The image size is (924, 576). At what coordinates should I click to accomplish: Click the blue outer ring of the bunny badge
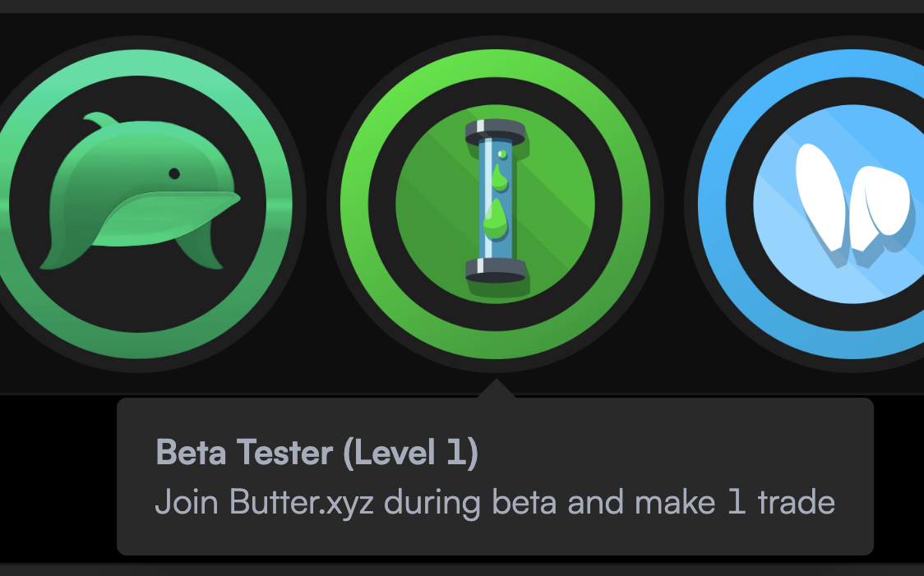click(x=712, y=204)
